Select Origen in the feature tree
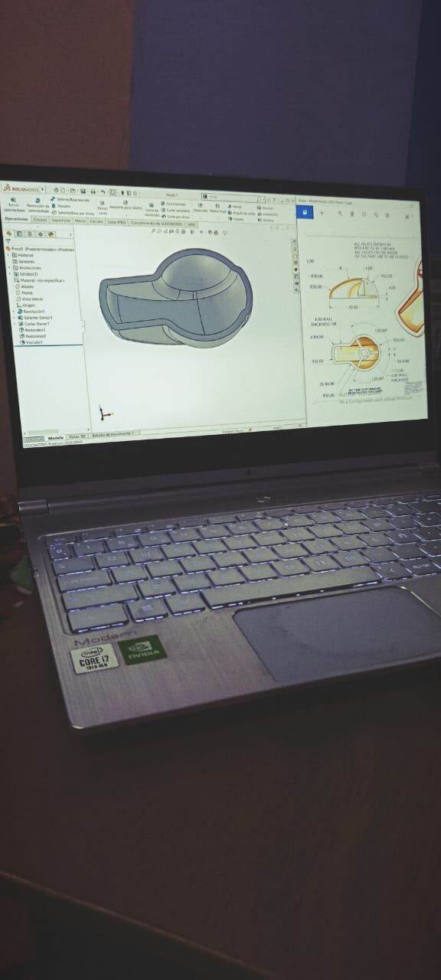This screenshot has width=441, height=980. click(26, 305)
